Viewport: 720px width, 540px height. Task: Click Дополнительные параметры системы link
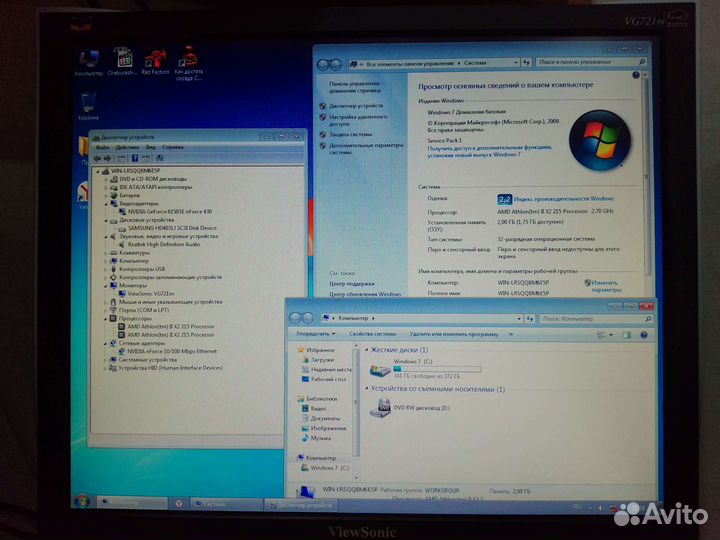point(366,149)
